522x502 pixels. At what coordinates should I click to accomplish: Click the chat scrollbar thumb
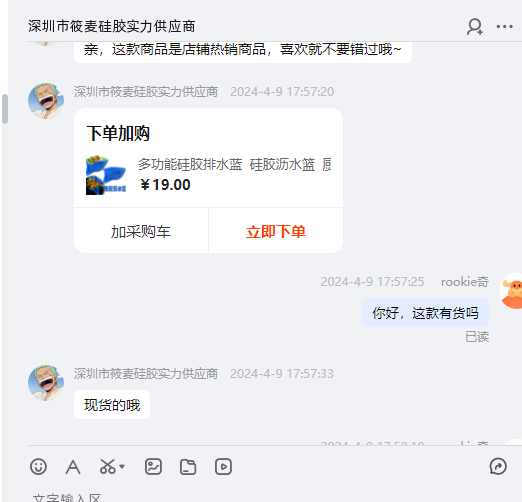click(5, 109)
